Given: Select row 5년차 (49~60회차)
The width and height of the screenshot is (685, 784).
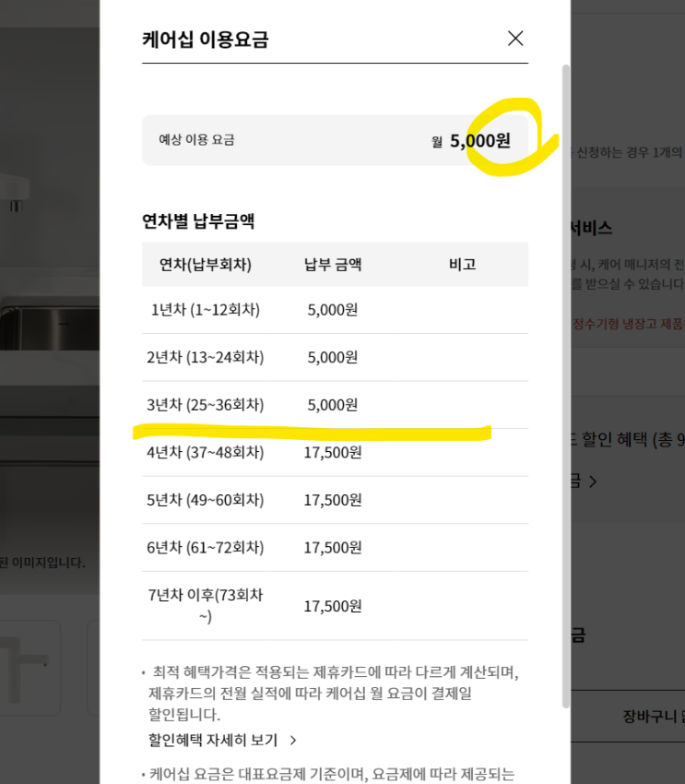Looking at the screenshot, I should [x=335, y=500].
